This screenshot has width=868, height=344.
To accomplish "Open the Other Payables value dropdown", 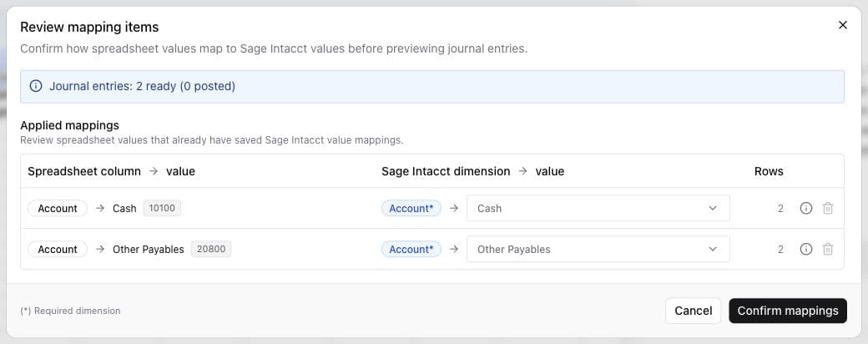I will (598, 250).
